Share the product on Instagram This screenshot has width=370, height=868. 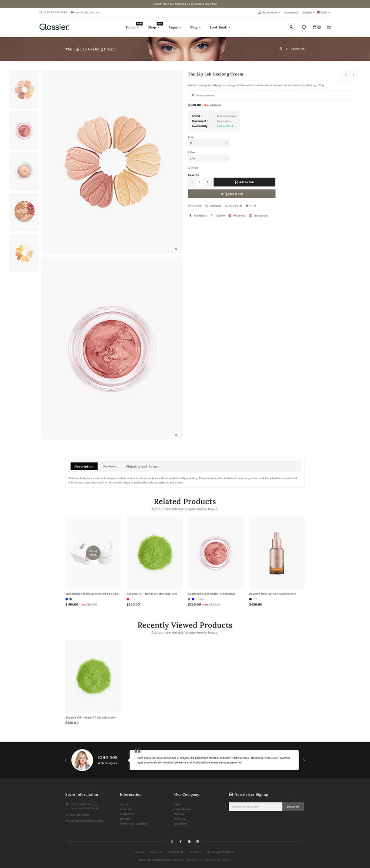[260, 216]
